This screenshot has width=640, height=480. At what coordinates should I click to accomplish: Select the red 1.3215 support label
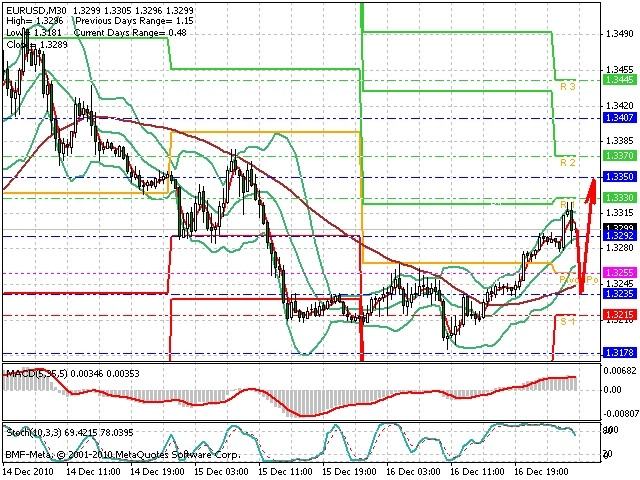pos(620,314)
